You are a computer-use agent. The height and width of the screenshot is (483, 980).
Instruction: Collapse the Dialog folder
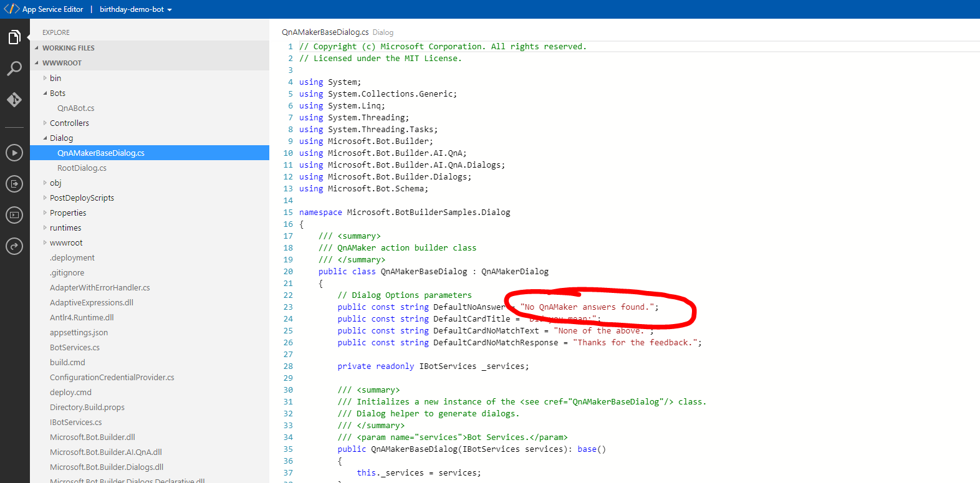(45, 138)
